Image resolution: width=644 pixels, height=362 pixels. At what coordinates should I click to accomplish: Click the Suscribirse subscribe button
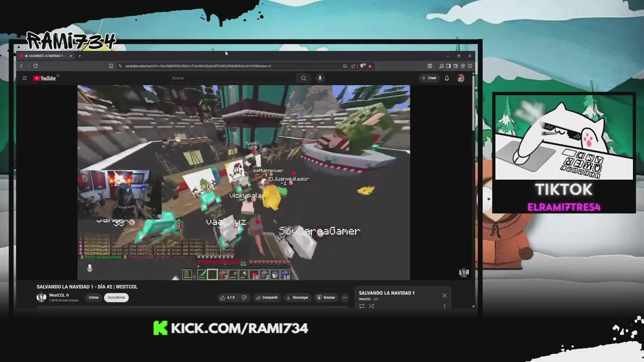pos(116,298)
